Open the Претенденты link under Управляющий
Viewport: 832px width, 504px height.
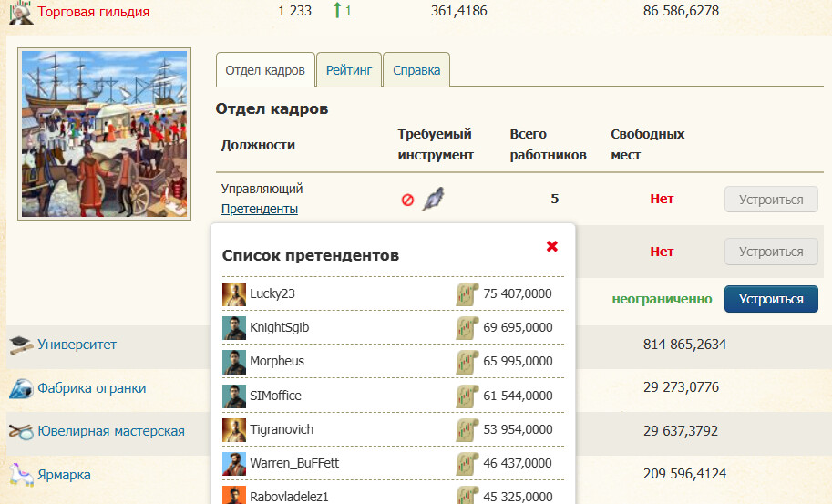259,209
